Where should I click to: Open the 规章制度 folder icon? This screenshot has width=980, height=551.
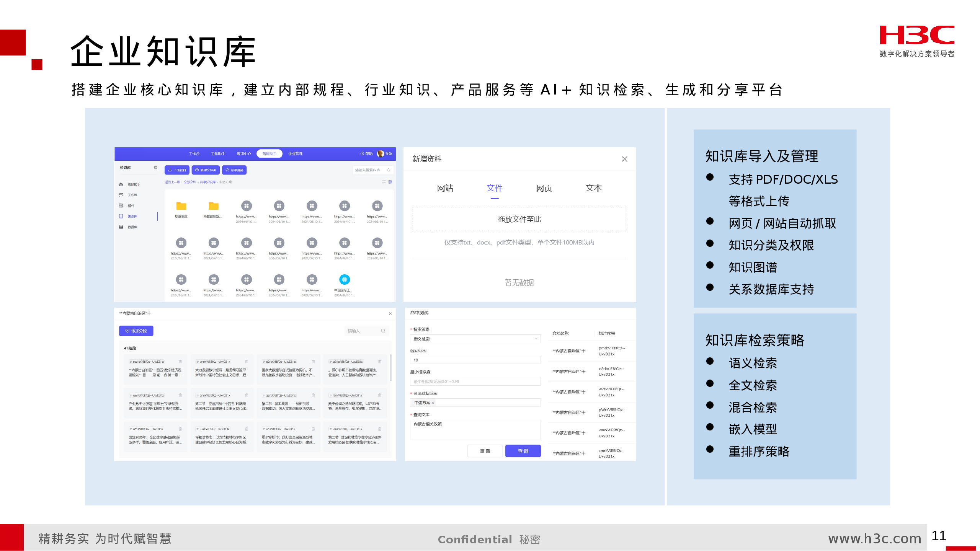coord(181,206)
